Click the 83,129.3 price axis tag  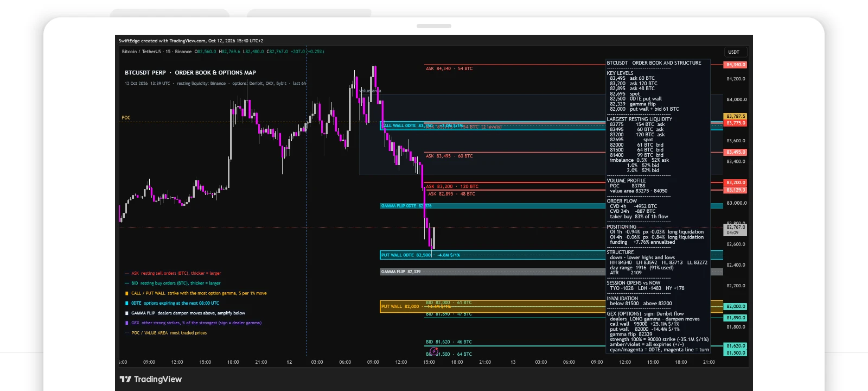(x=736, y=190)
